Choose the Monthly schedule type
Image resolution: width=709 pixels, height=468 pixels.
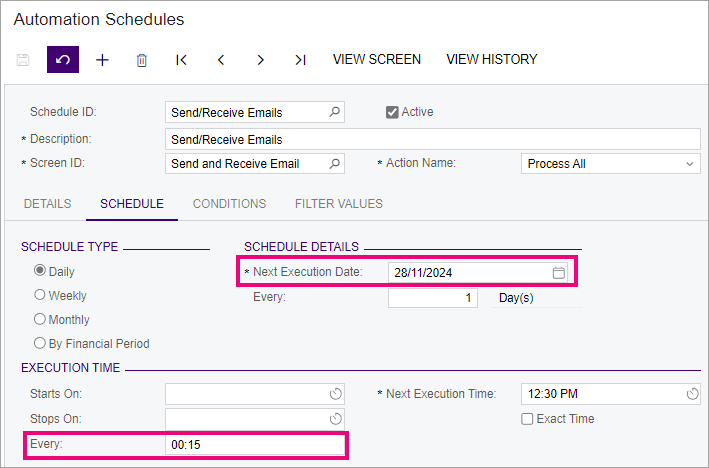[40, 320]
